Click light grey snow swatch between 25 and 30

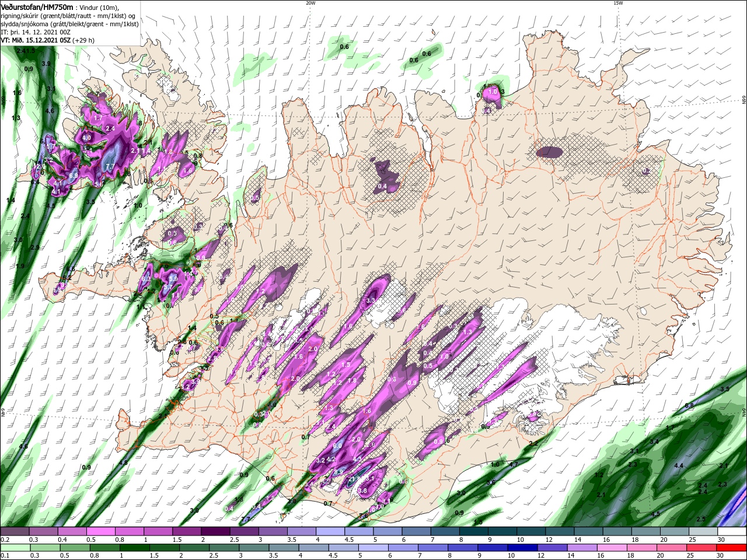703,532
